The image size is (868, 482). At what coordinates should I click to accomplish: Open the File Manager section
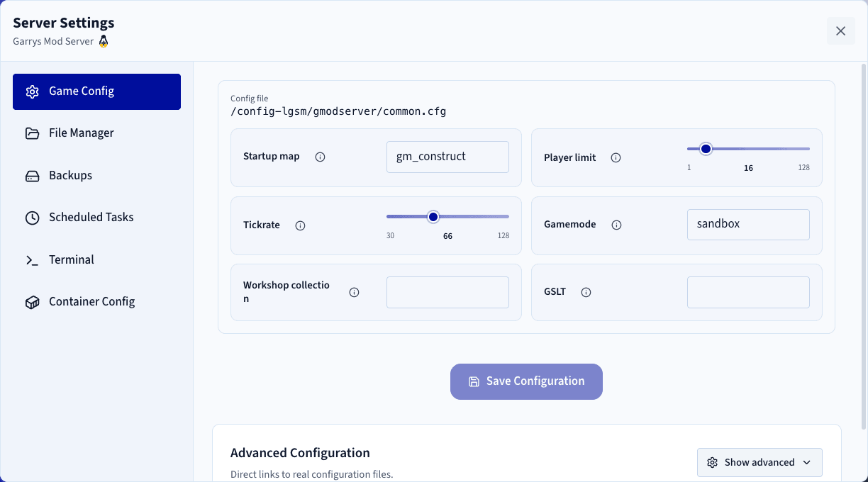point(96,133)
